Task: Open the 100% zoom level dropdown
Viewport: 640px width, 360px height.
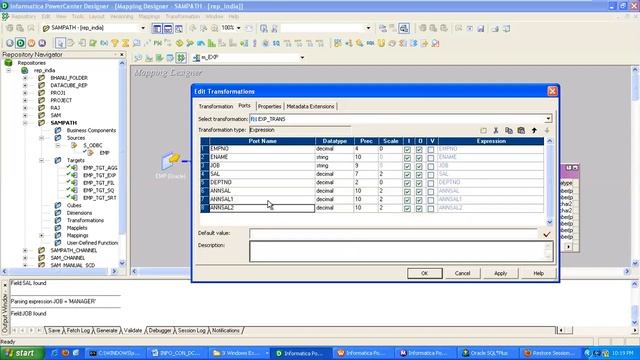Action: [x=239, y=28]
